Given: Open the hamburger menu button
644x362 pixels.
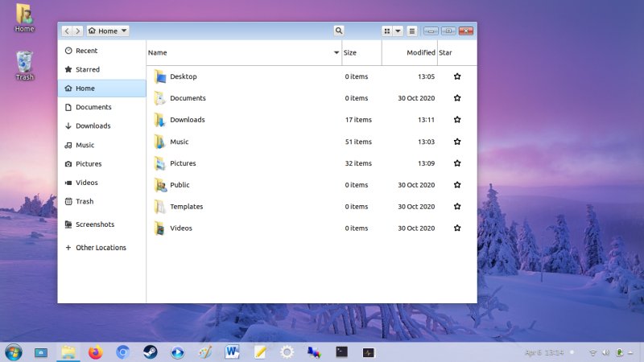Looking at the screenshot, I should (412, 31).
